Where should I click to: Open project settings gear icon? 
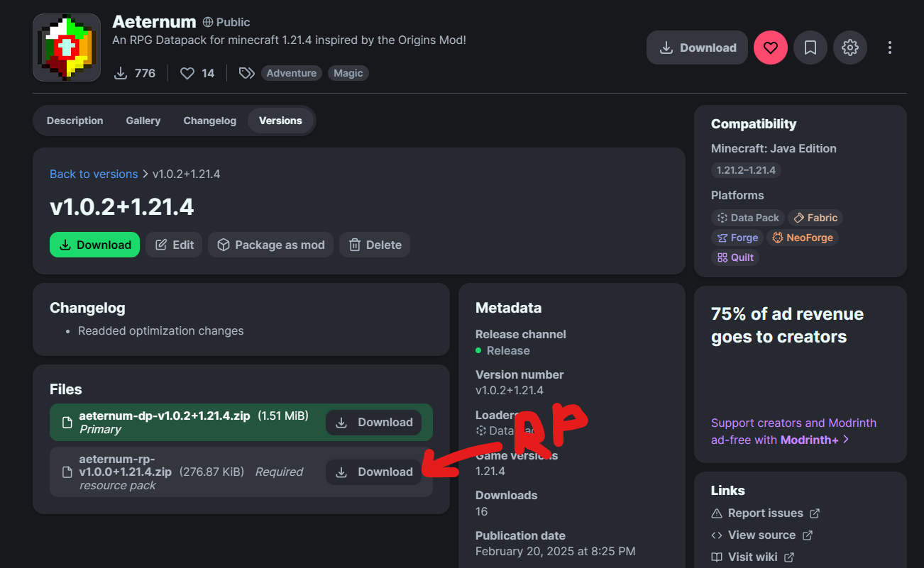tap(849, 48)
